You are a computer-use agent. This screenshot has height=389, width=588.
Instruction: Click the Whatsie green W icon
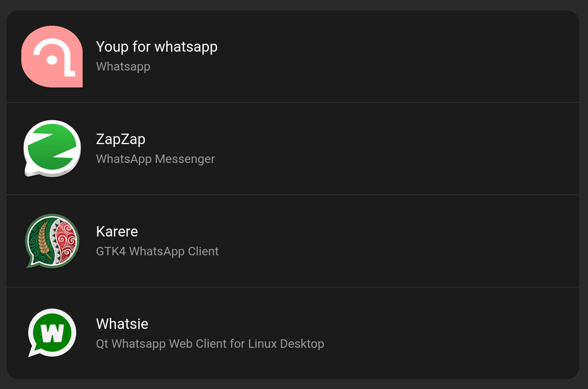pyautogui.click(x=52, y=333)
